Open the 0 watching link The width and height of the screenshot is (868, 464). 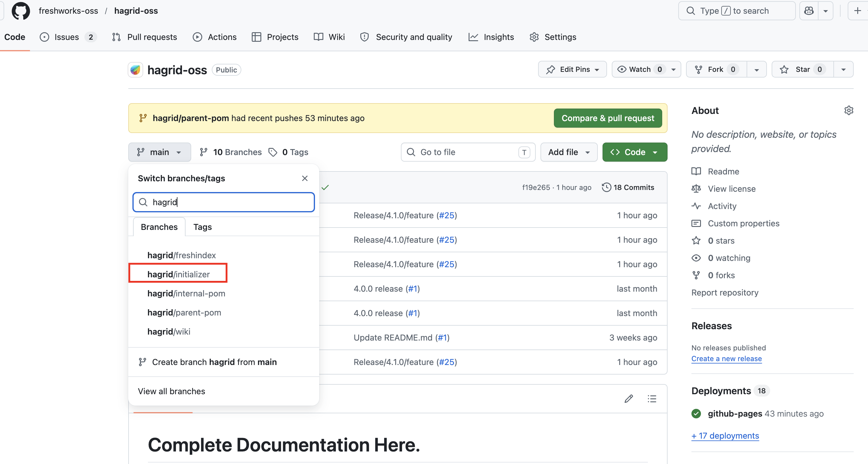pos(721,258)
